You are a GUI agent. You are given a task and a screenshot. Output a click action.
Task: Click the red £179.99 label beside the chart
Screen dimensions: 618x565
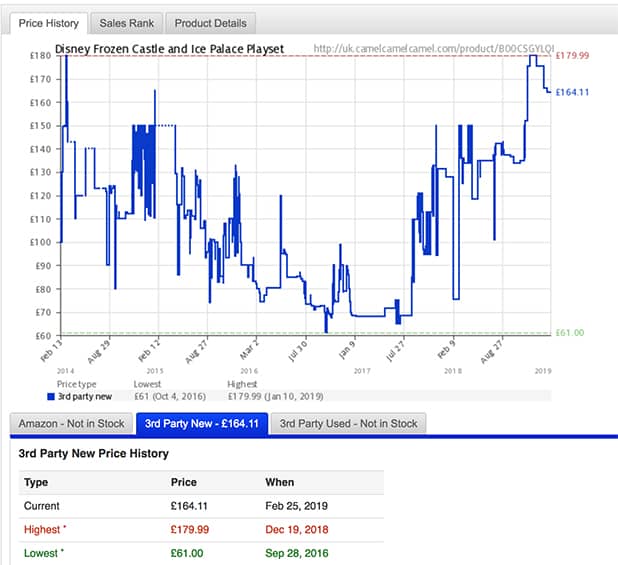tap(576, 56)
